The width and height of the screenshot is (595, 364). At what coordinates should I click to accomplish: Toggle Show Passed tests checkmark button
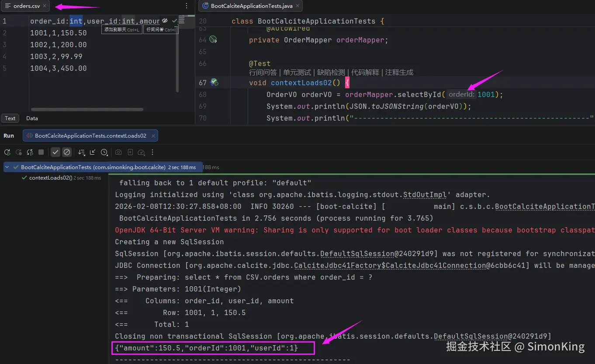tap(55, 153)
